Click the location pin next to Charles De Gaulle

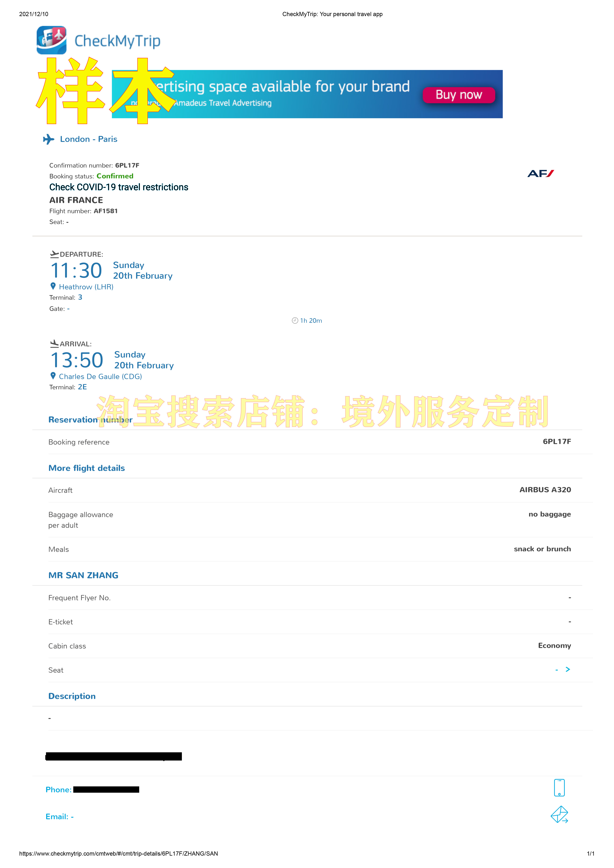[x=53, y=376]
